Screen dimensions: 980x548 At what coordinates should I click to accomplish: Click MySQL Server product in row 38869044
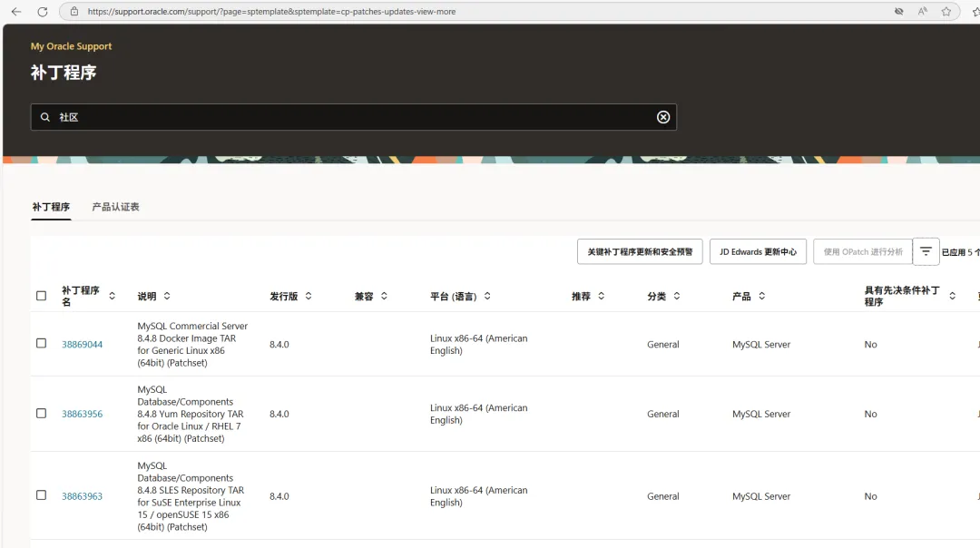click(x=761, y=344)
